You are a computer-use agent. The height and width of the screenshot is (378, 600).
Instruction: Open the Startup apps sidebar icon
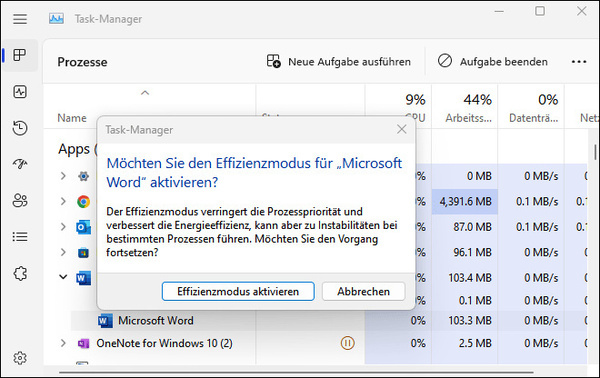pos(20,164)
